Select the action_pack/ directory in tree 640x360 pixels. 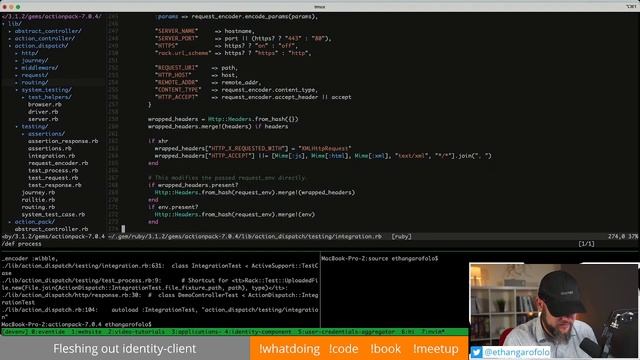pyautogui.click(x=35, y=222)
